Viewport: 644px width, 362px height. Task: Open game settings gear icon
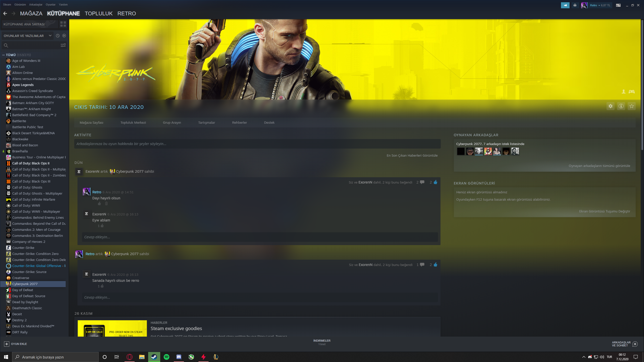[610, 106]
